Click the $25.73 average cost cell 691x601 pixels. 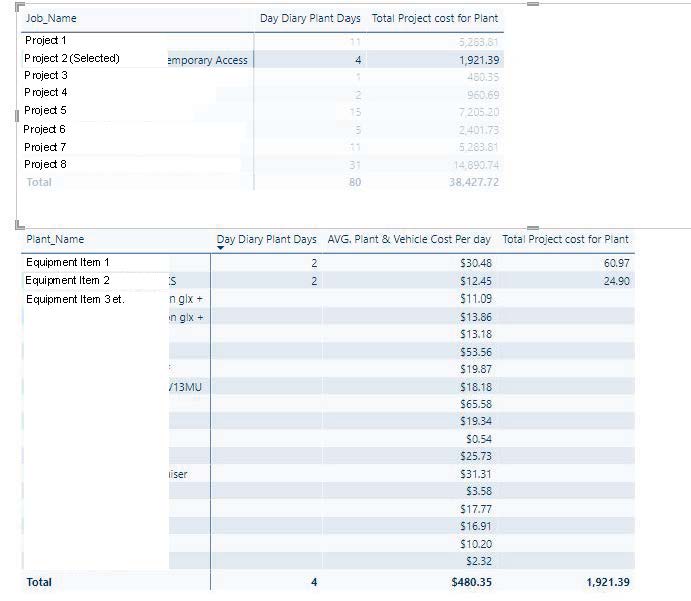click(x=476, y=456)
